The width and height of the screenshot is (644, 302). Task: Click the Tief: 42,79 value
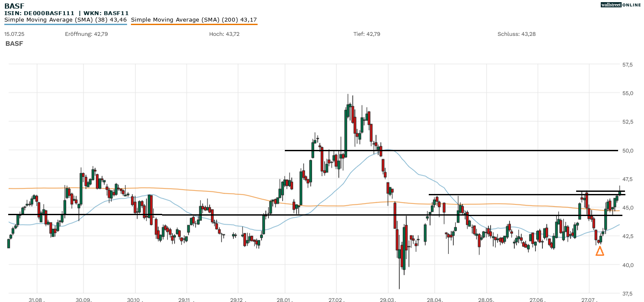click(x=367, y=34)
